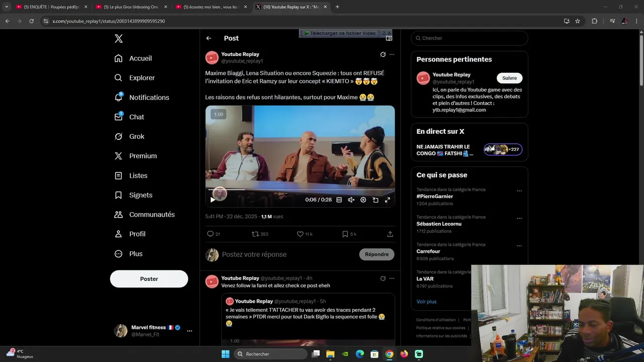The image size is (644, 362).
Task: Close the video download overlay bar
Action: click(x=389, y=33)
